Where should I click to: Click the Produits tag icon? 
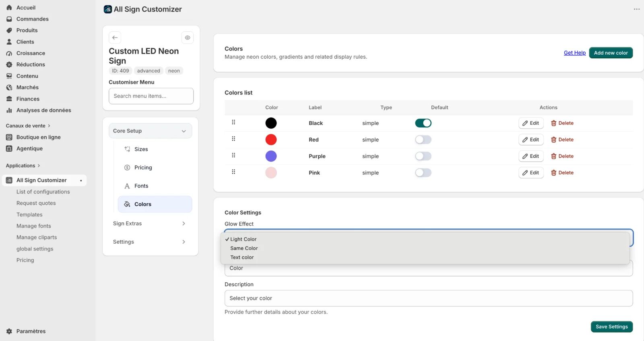click(x=9, y=30)
